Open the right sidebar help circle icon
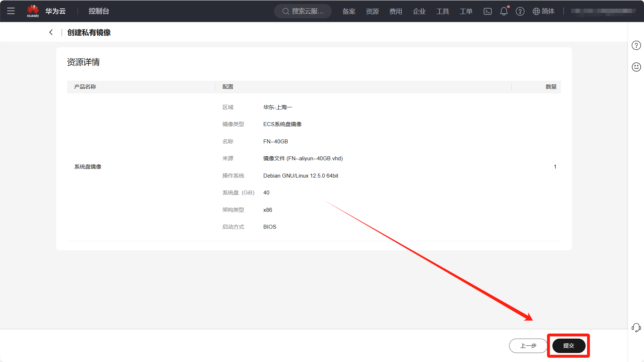644x362 pixels. (x=636, y=45)
